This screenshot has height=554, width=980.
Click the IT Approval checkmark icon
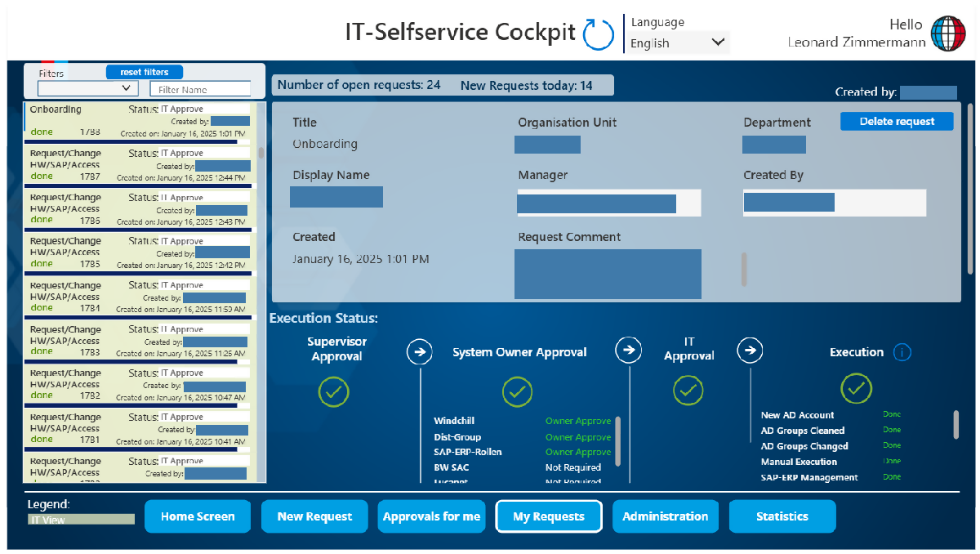[688, 390]
